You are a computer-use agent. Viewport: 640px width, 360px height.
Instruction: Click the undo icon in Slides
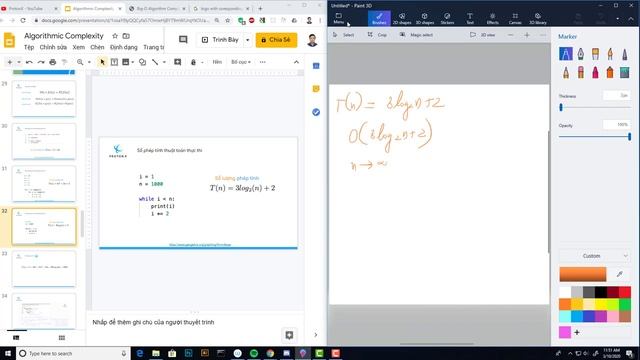(29, 62)
